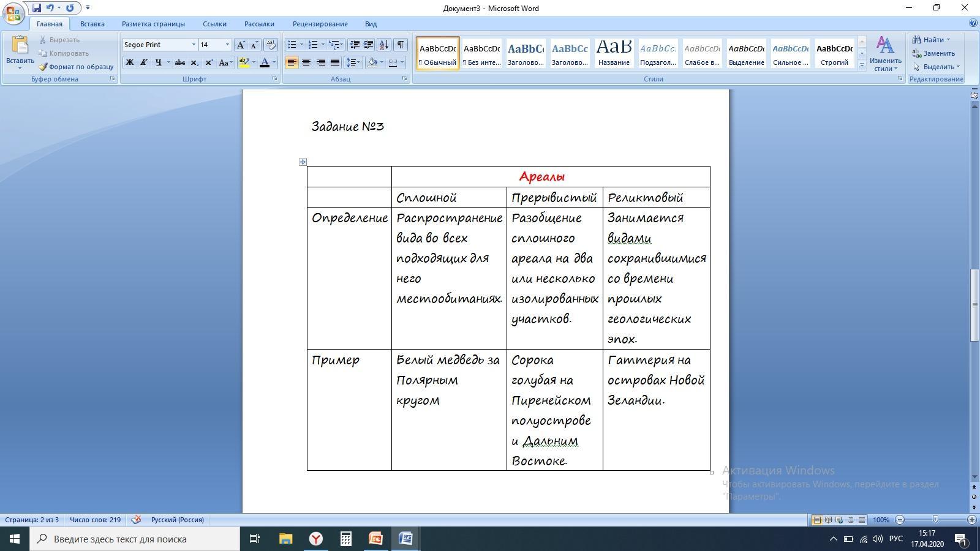Viewport: 980px width, 551px height.
Task: Toggle show paragraph marks (¶)
Action: [x=400, y=45]
